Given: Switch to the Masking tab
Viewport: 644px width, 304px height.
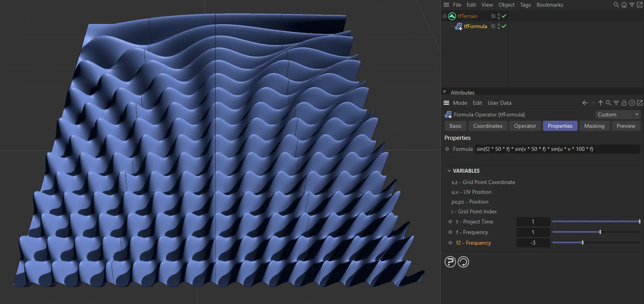Looking at the screenshot, I should [594, 126].
